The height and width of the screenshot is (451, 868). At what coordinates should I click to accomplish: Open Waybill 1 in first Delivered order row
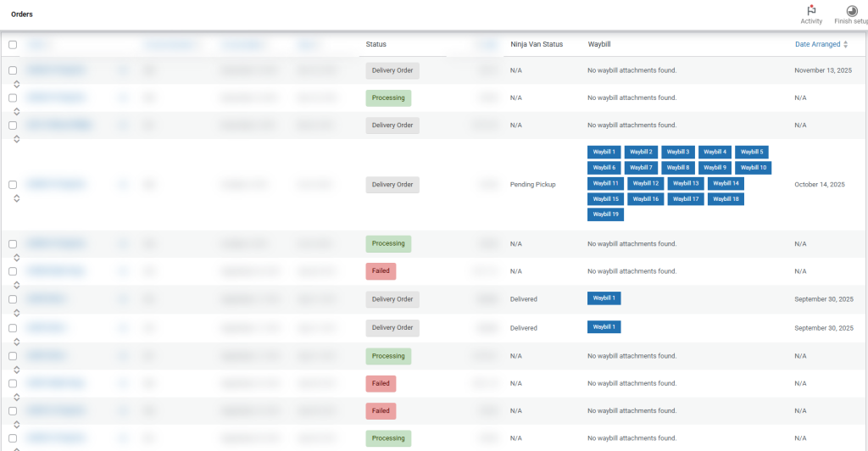coord(604,298)
